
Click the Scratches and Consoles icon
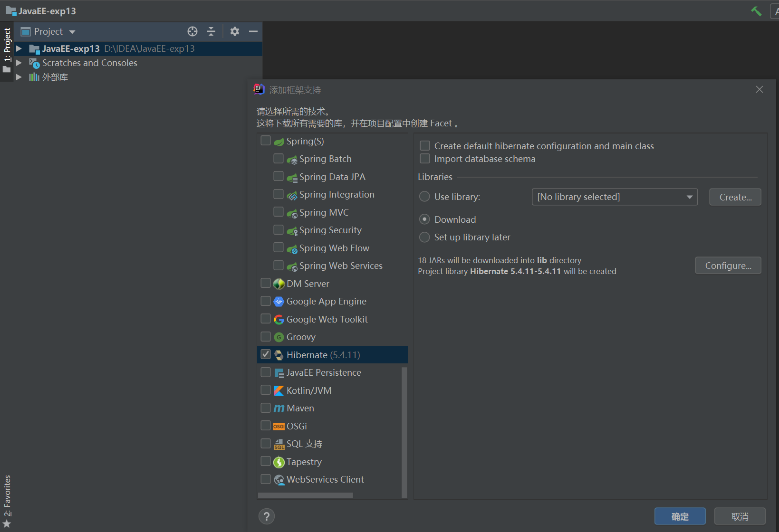click(x=34, y=63)
